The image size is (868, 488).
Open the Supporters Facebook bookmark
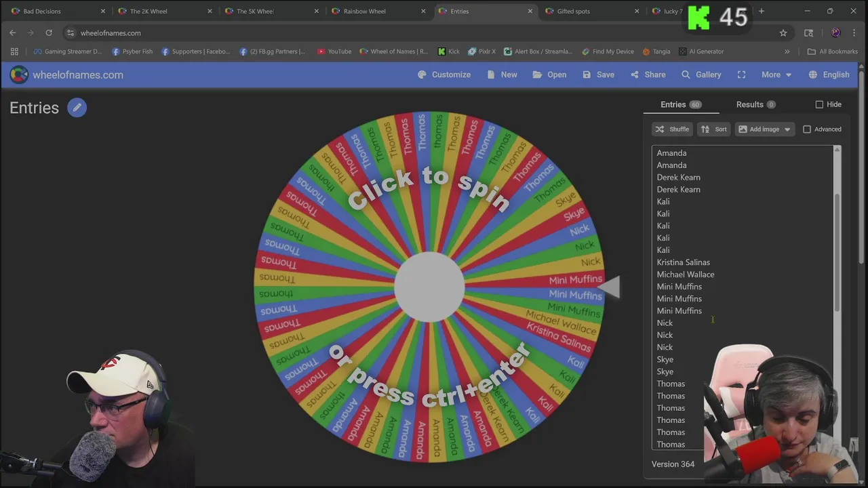(195, 52)
